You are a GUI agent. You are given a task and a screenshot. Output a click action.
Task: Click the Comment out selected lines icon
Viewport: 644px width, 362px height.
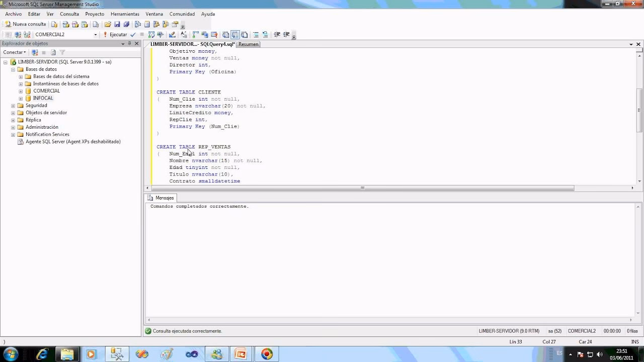click(x=256, y=35)
